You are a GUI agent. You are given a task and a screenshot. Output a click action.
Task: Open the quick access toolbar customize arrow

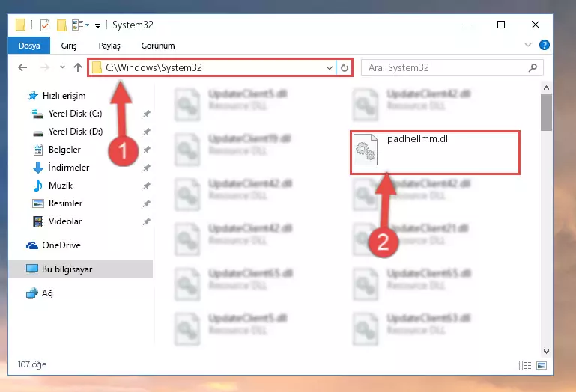coord(97,25)
